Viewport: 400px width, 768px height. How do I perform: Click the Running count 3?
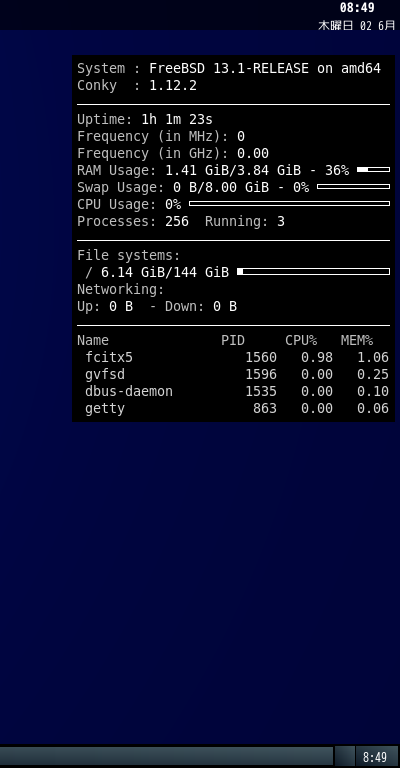point(281,221)
